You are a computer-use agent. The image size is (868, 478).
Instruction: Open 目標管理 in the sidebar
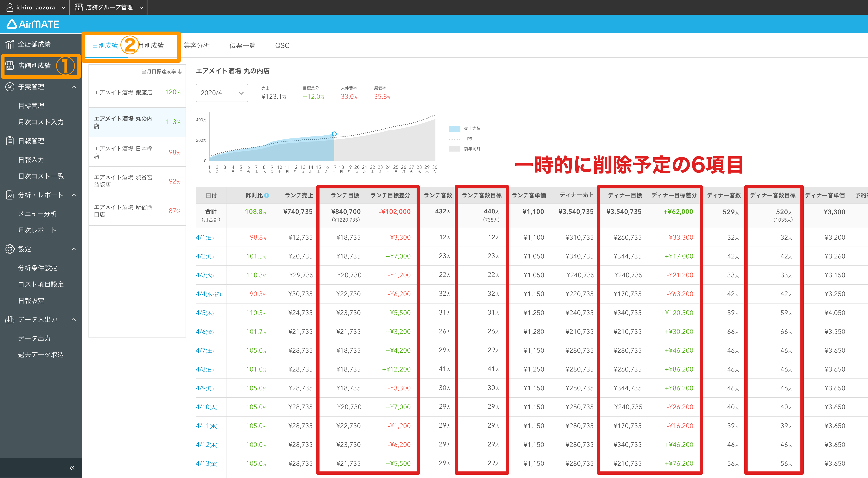(x=31, y=106)
